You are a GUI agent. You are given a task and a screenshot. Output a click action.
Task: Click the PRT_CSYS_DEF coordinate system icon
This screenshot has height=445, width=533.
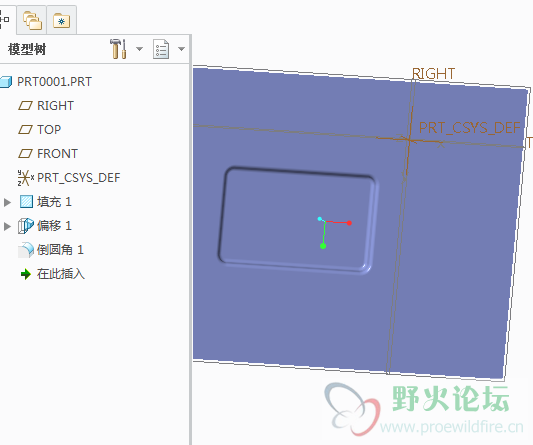coord(25,178)
